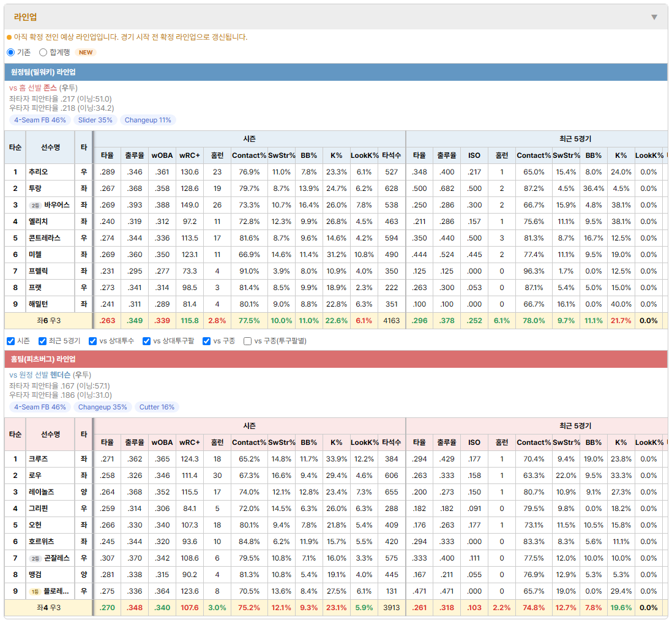Viewport: 672px width, 623px height.
Task: Uncheck the 시즌 checkbox
Action: (x=11, y=341)
